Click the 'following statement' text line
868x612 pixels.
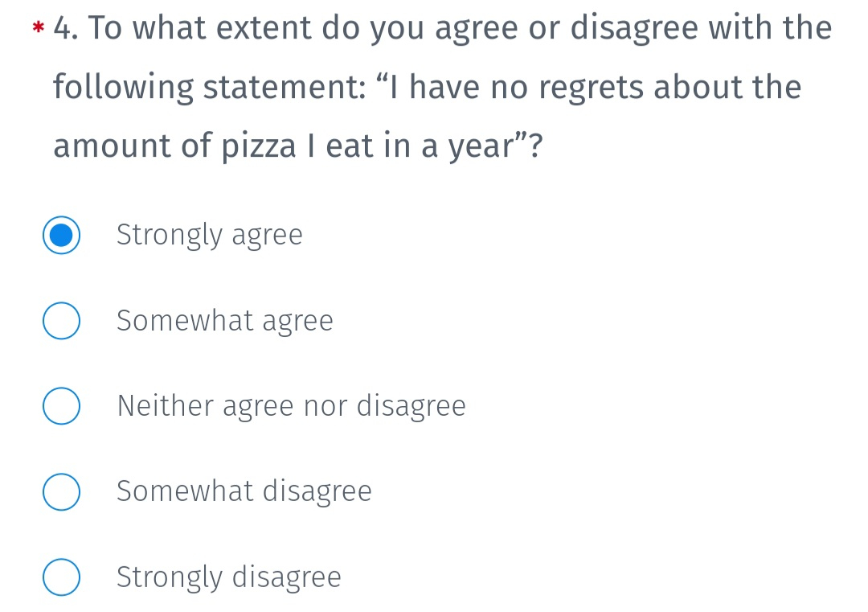pyautogui.click(x=428, y=88)
